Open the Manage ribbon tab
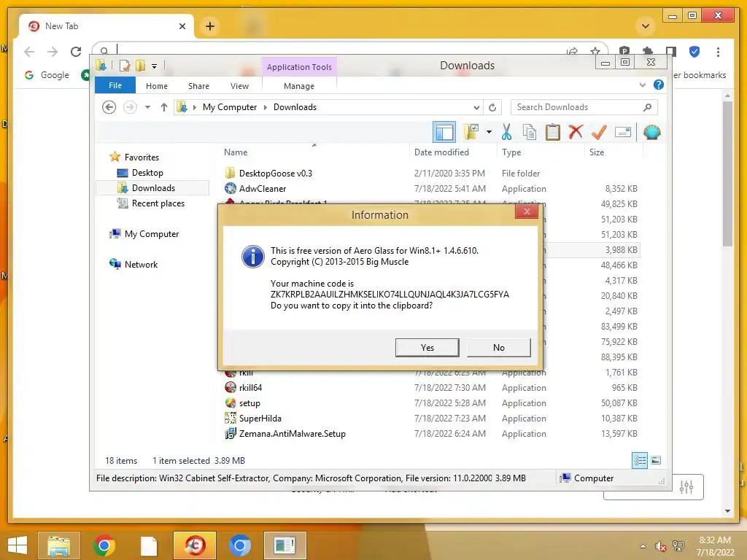The width and height of the screenshot is (747, 560). (x=298, y=86)
